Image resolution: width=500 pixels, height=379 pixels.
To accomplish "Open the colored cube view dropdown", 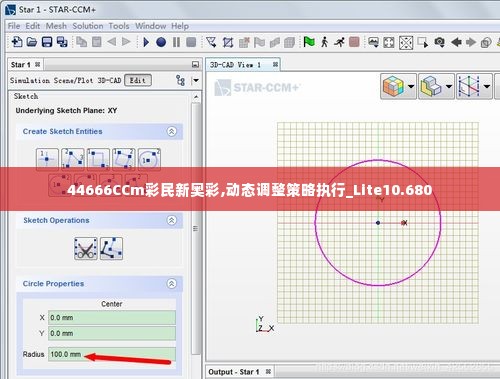I will [411, 86].
